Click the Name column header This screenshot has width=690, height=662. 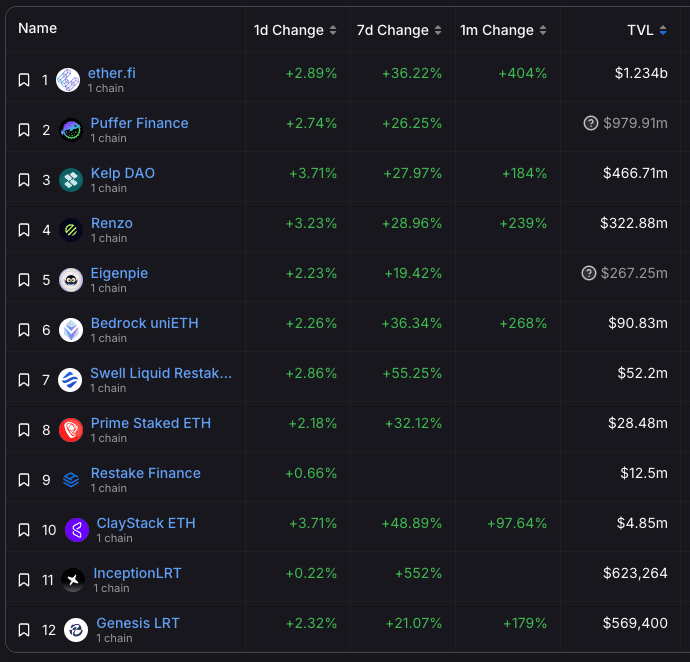[38, 28]
